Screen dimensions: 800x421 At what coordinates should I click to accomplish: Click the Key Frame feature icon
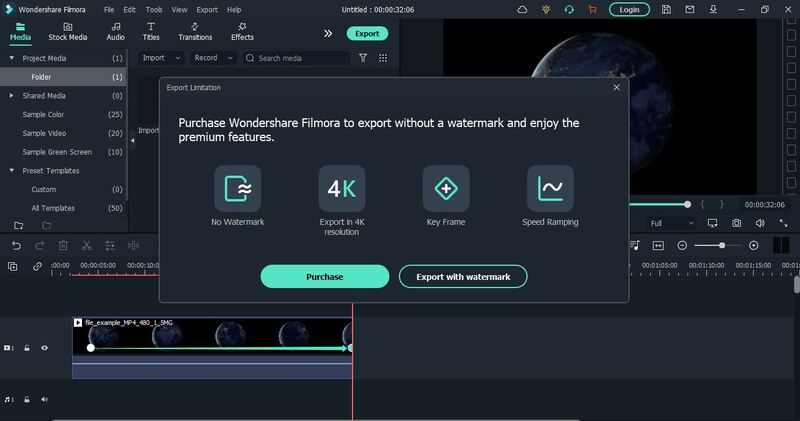(x=446, y=188)
